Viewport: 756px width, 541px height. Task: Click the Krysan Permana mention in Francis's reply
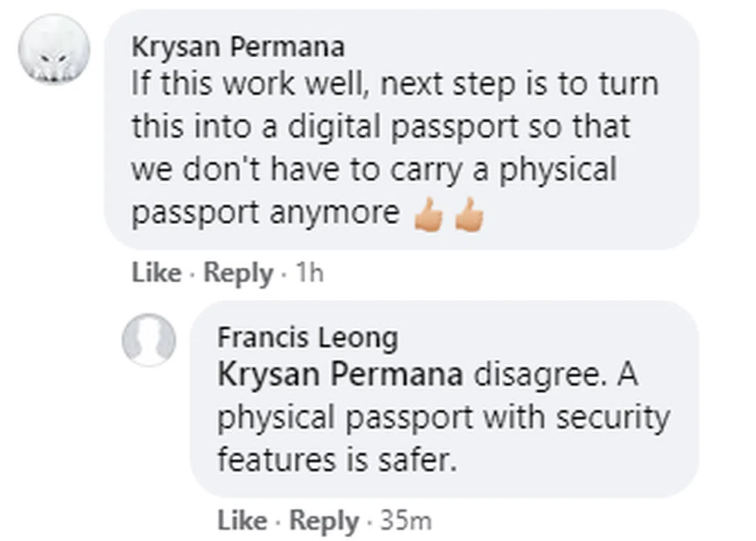pyautogui.click(x=340, y=376)
